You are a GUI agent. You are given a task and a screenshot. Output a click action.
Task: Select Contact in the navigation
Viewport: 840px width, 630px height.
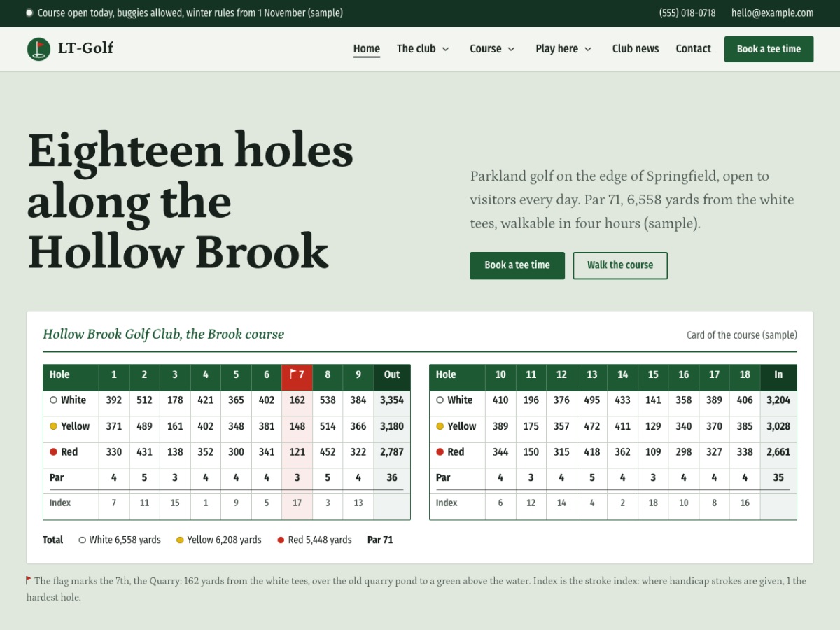coord(694,49)
